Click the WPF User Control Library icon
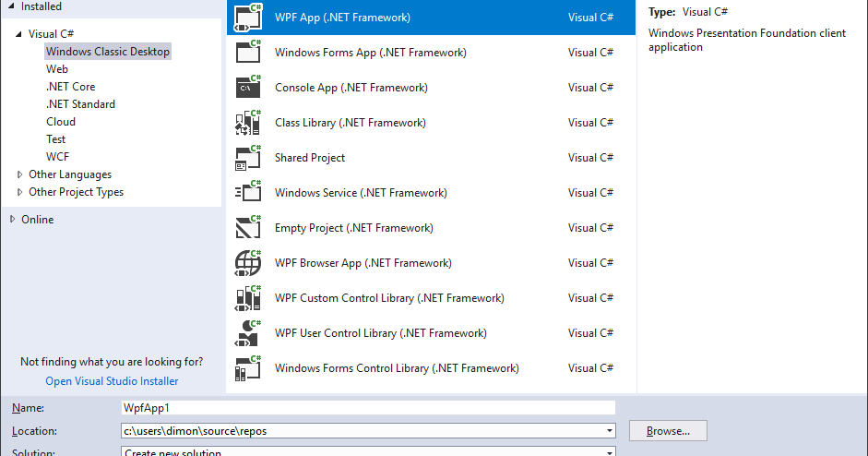The image size is (868, 456). [248, 333]
